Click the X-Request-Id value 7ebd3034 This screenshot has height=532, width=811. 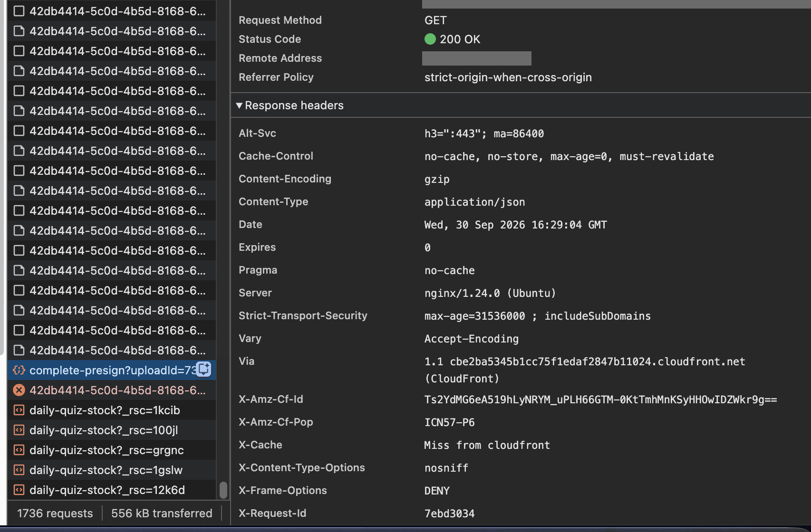pos(449,513)
